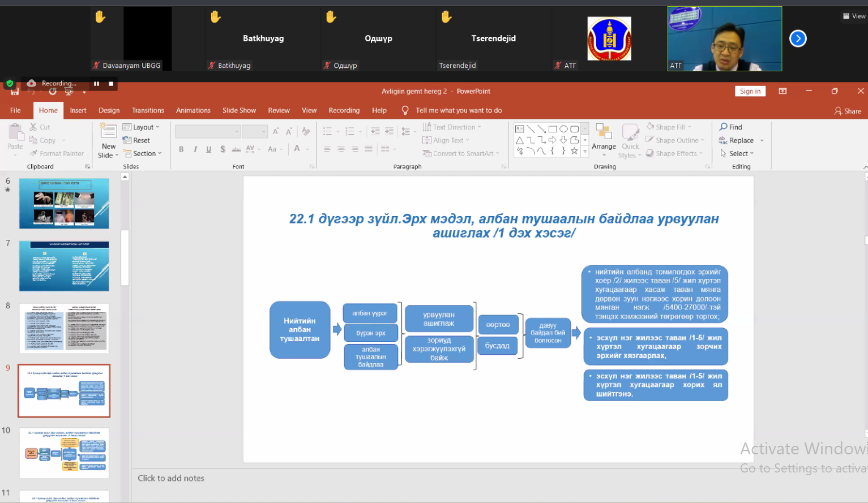Toggle Strikethrough formatting

pyautogui.click(x=236, y=149)
